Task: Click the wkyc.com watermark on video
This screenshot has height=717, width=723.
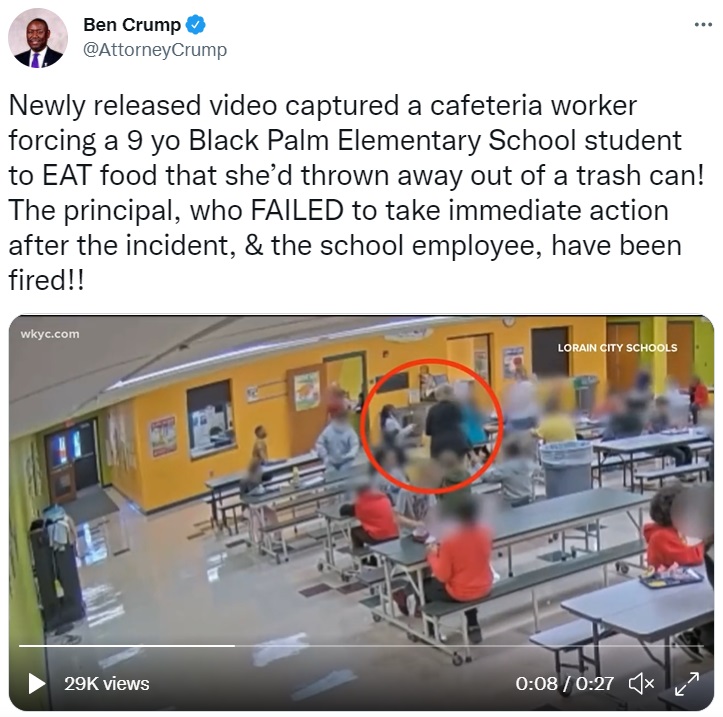Action: 50,334
